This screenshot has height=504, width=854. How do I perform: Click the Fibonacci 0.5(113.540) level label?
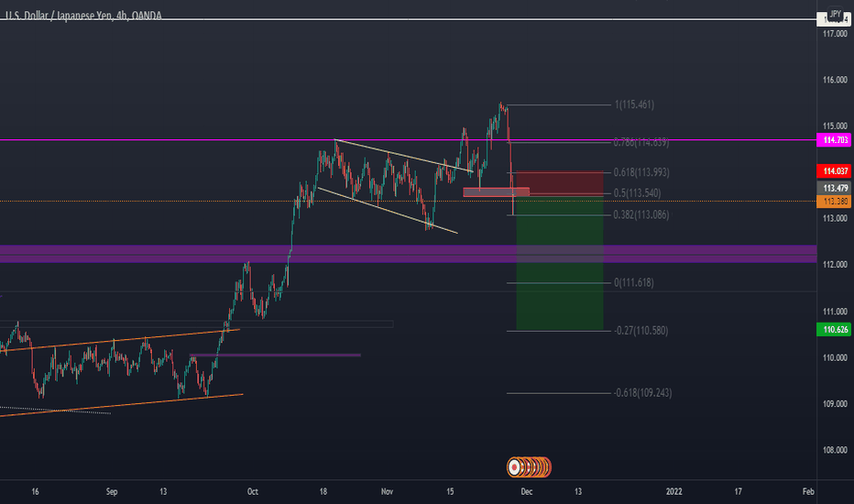[637, 192]
